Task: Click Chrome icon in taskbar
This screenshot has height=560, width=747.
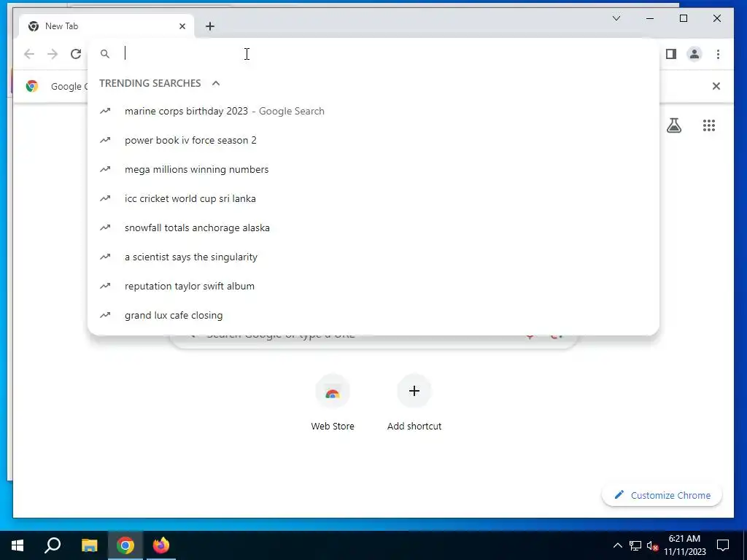Action: click(x=125, y=545)
